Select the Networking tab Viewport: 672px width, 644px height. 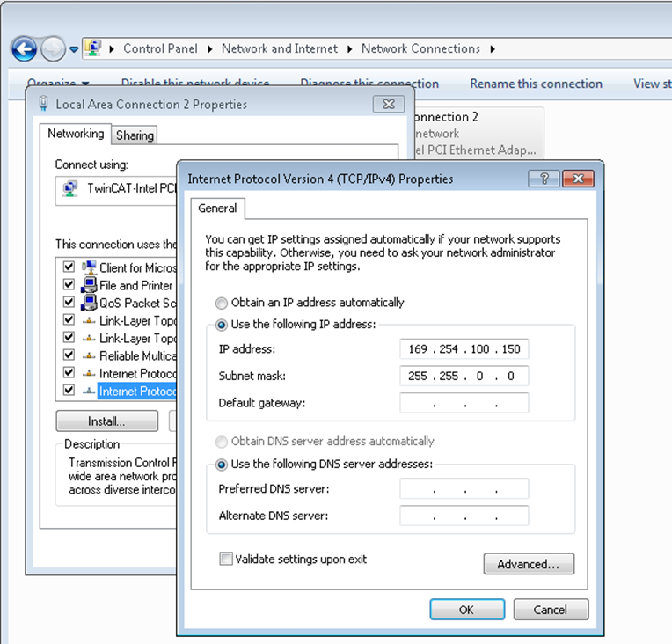[76, 134]
